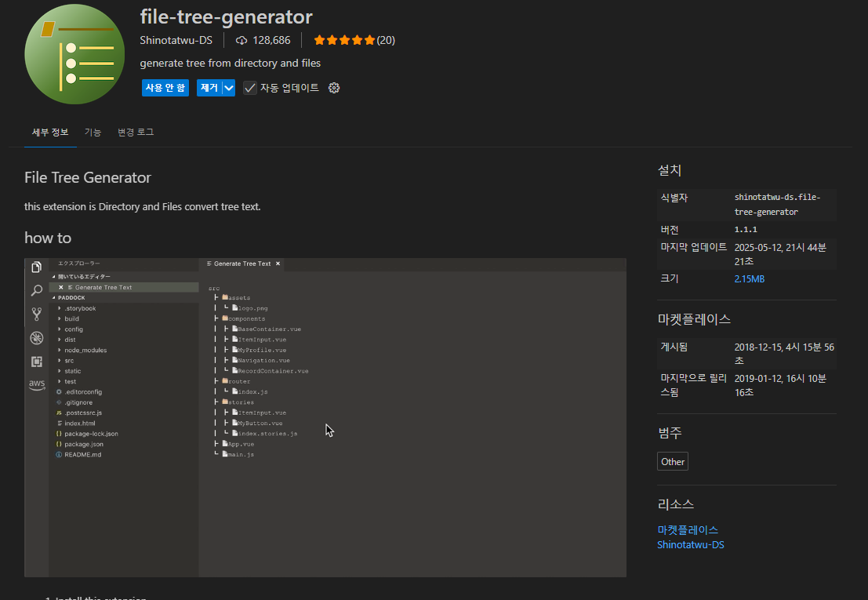Expand test folder in how-to screenshot

(60, 382)
